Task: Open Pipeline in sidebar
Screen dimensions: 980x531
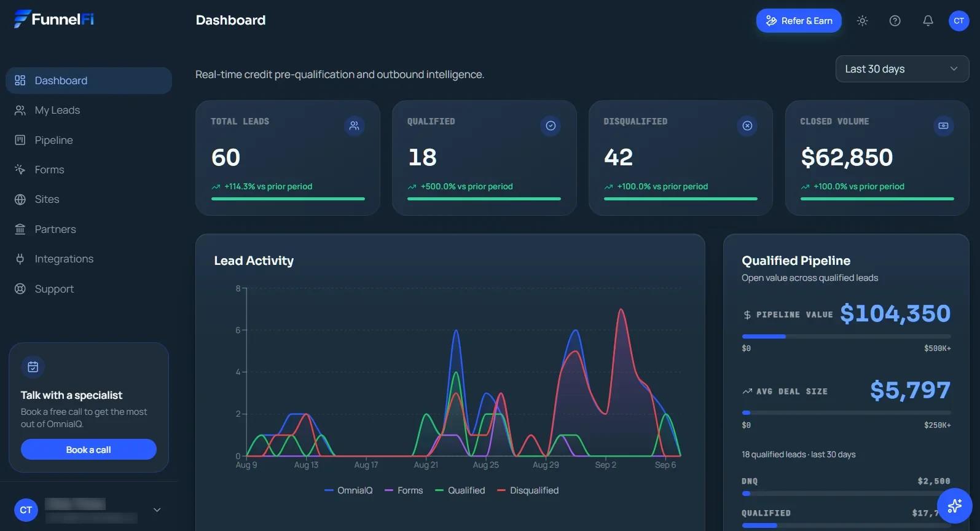Action: coord(89,140)
